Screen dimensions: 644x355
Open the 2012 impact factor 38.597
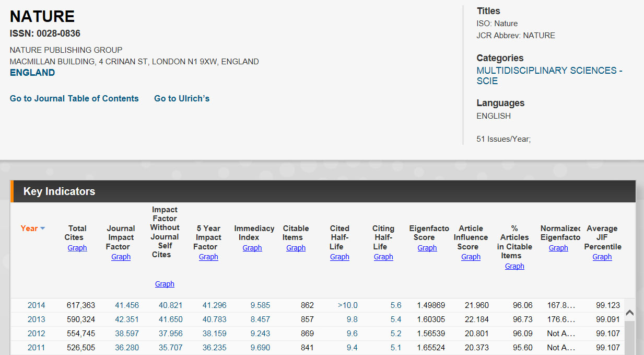tap(127, 334)
